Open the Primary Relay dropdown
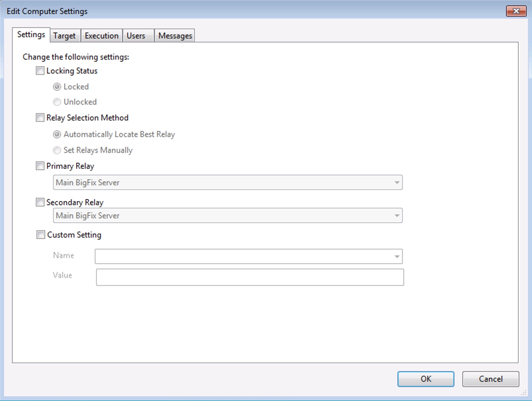This screenshot has height=401, width=532. 397,182
